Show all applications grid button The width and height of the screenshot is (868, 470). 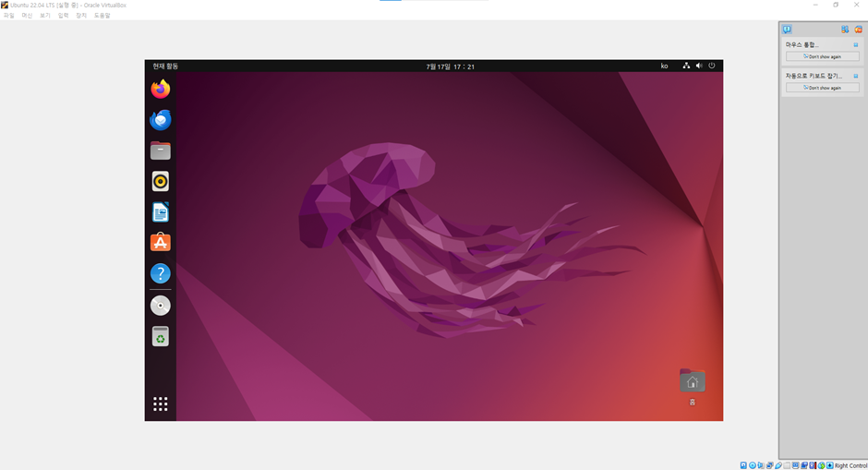pos(161,404)
